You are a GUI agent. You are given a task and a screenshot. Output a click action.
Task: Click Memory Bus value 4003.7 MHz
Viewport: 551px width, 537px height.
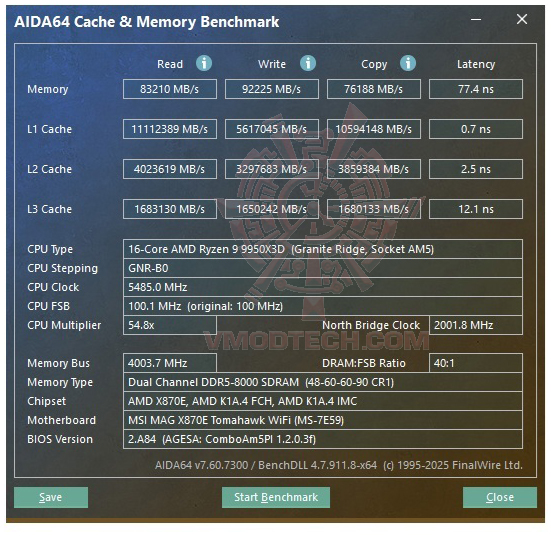coord(170,363)
